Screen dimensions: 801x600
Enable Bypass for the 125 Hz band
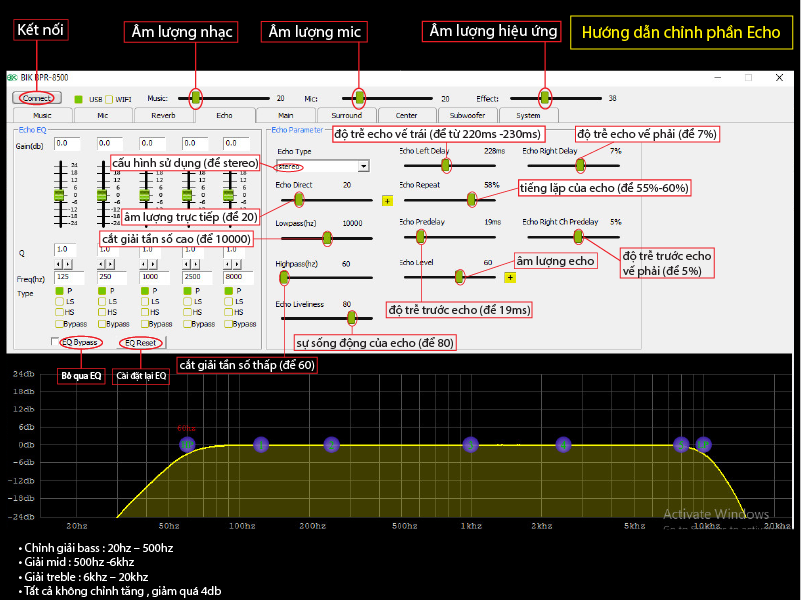pyautogui.click(x=59, y=324)
